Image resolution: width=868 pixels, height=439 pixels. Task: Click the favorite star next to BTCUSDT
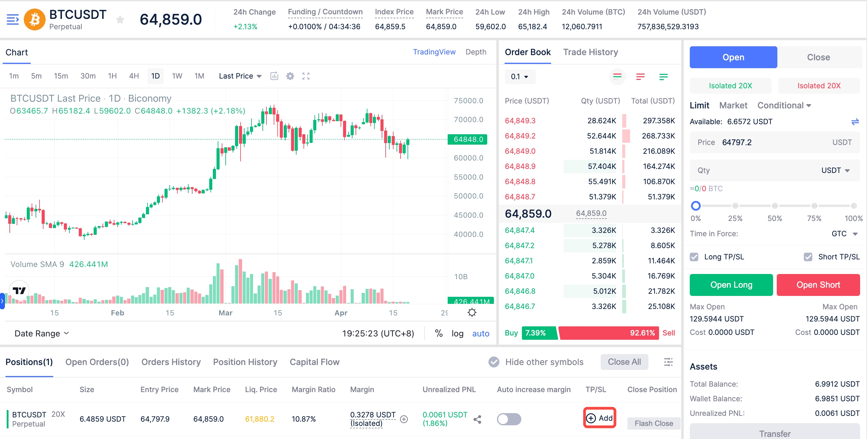tap(120, 19)
